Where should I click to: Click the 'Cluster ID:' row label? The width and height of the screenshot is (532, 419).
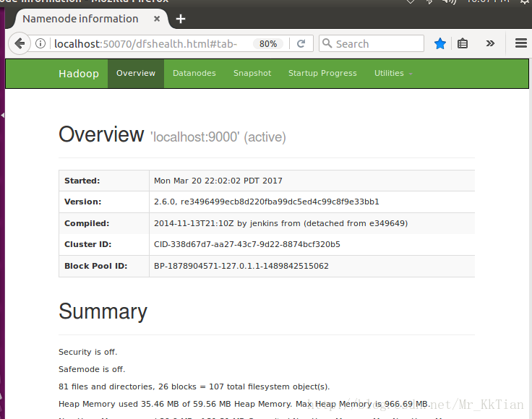(x=88, y=244)
